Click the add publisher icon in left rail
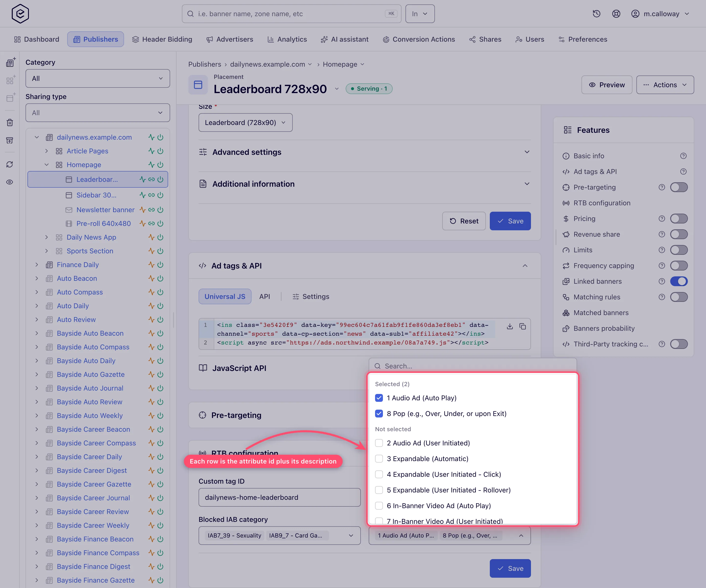Screen dimensions: 706x588 coord(11,62)
